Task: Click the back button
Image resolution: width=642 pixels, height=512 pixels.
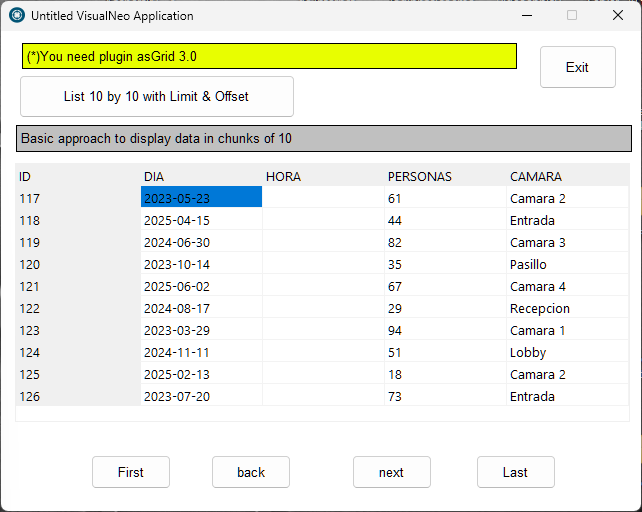Action: [x=251, y=472]
